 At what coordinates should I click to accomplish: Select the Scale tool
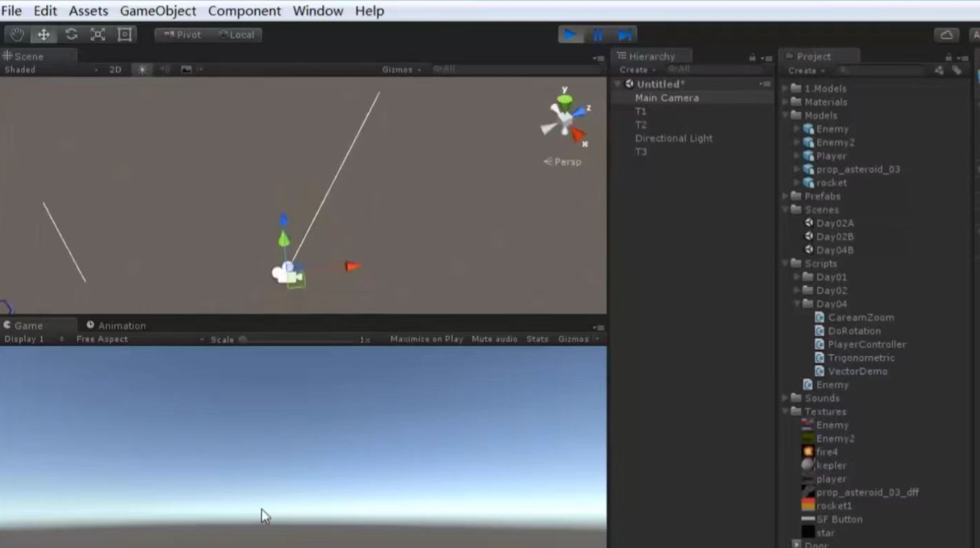pos(98,35)
